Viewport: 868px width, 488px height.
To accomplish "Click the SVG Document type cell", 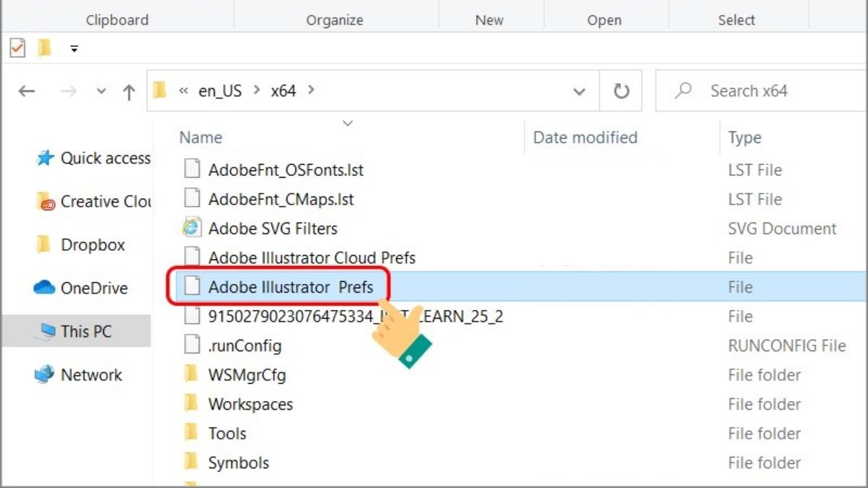I will (x=782, y=228).
